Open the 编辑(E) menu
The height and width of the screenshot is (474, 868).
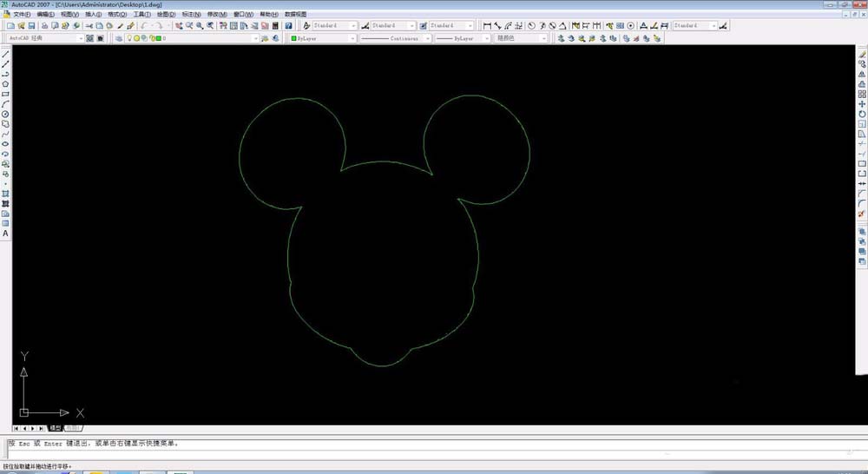tap(45, 15)
